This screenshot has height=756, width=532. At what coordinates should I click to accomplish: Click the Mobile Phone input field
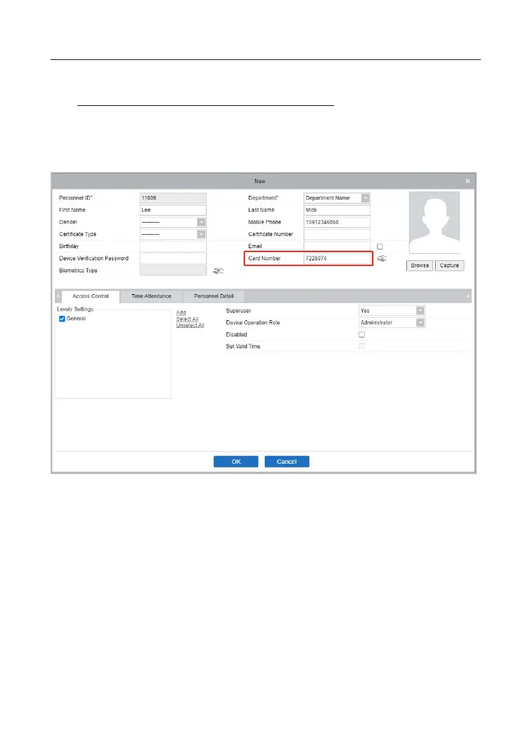coord(337,222)
